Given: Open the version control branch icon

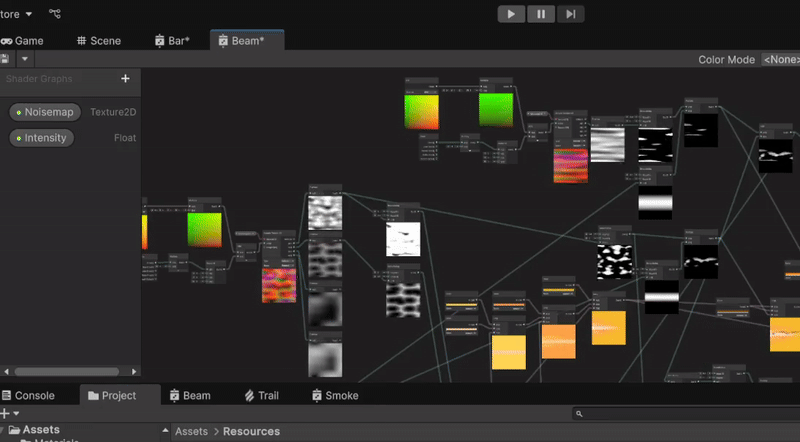Looking at the screenshot, I should pyautogui.click(x=55, y=14).
